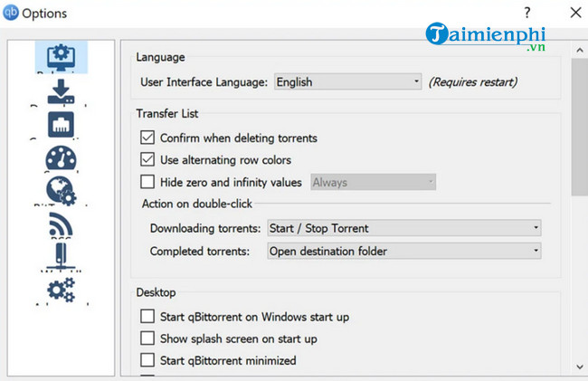Click the 'Downloading torrents:' label
588x381 pixels.
[205, 228]
